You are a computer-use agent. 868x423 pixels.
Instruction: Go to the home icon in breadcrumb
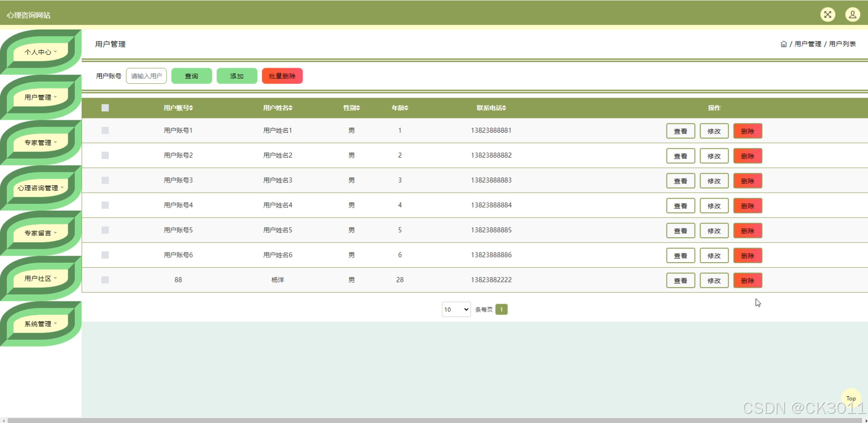tap(784, 44)
